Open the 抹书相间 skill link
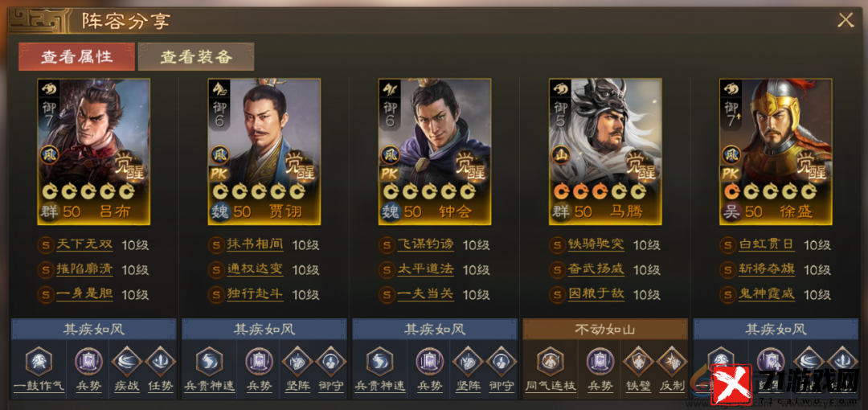This screenshot has height=410, width=868. 256,244
